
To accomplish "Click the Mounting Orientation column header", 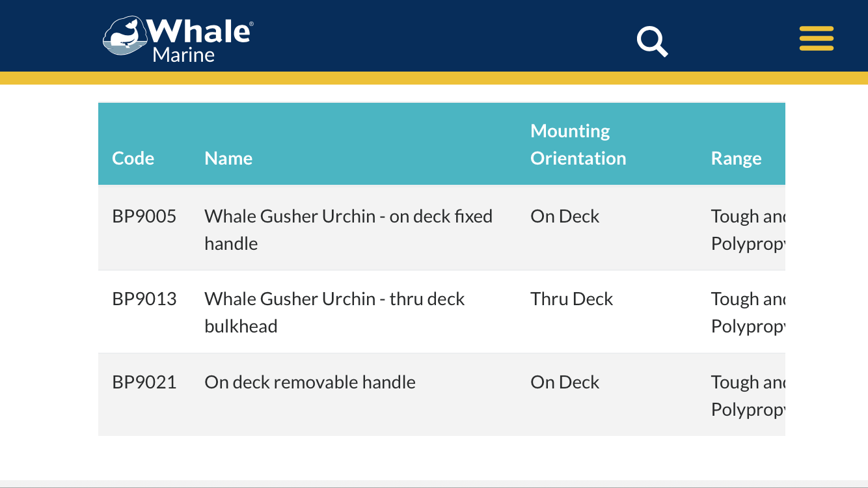I will pyautogui.click(x=578, y=144).
